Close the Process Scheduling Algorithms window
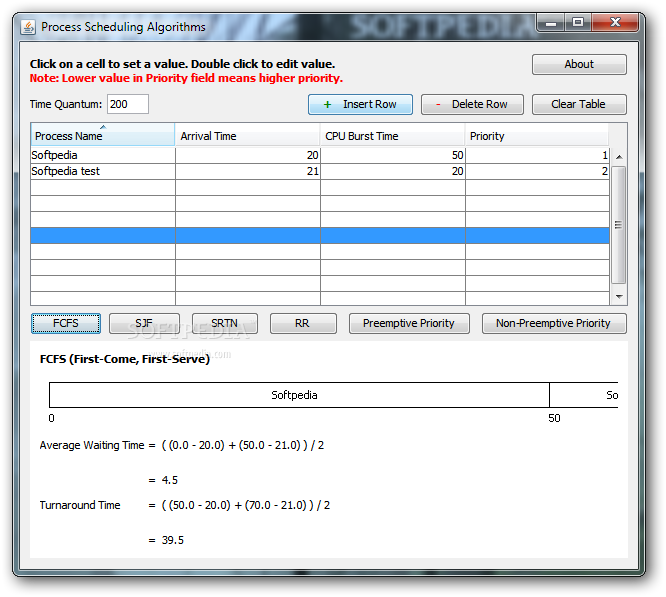This screenshot has width=666, height=597. [615, 23]
